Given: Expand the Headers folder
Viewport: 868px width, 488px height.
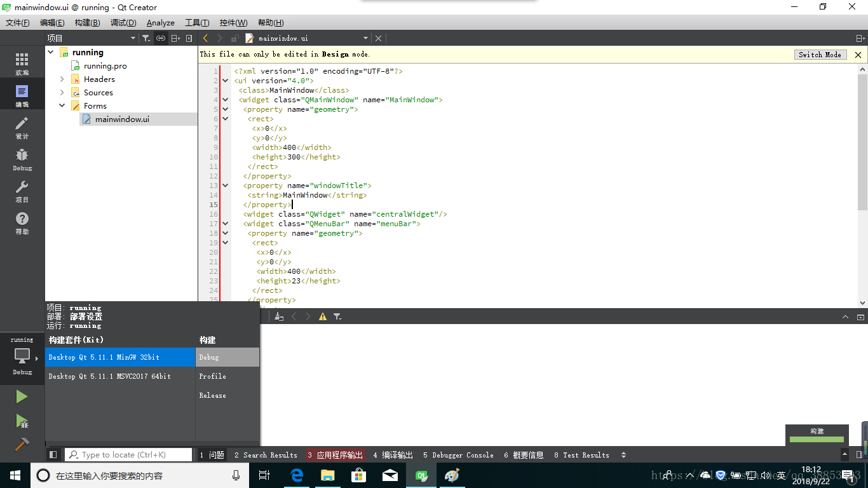Looking at the screenshot, I should (x=62, y=79).
